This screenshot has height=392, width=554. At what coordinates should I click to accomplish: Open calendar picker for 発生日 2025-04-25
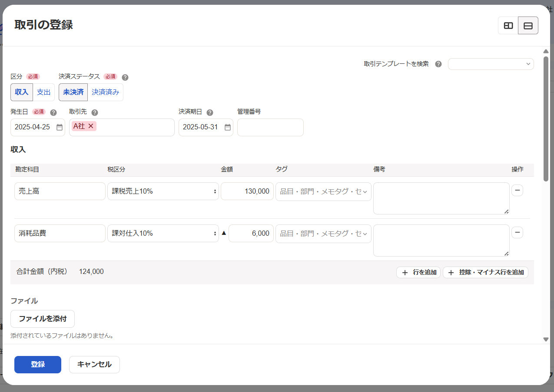pos(60,127)
